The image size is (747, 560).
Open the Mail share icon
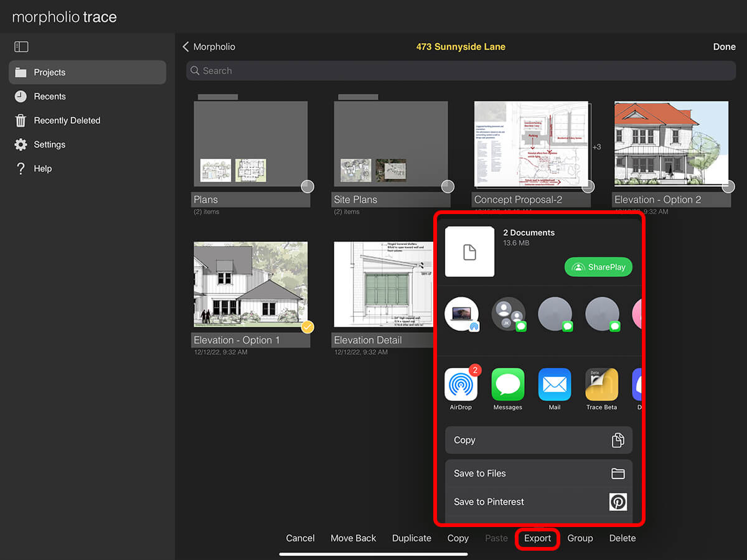pyautogui.click(x=554, y=385)
